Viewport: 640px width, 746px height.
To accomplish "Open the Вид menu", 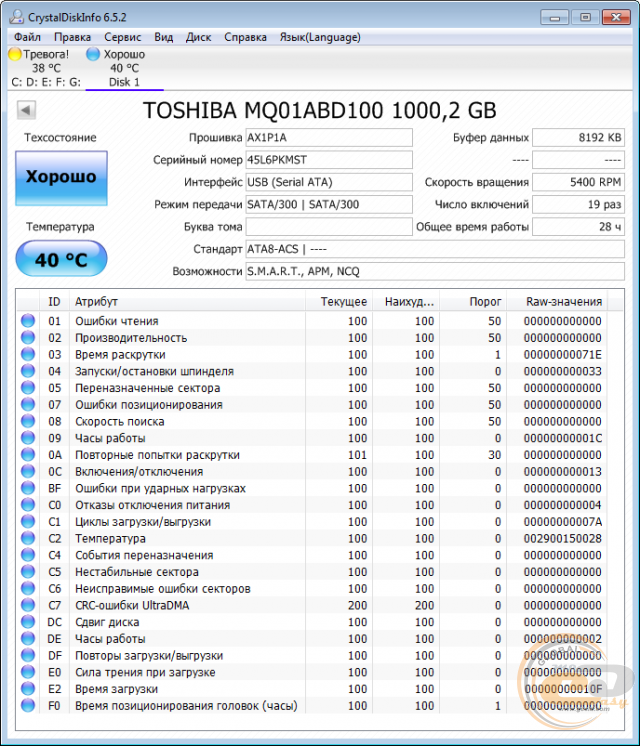I will (163, 37).
